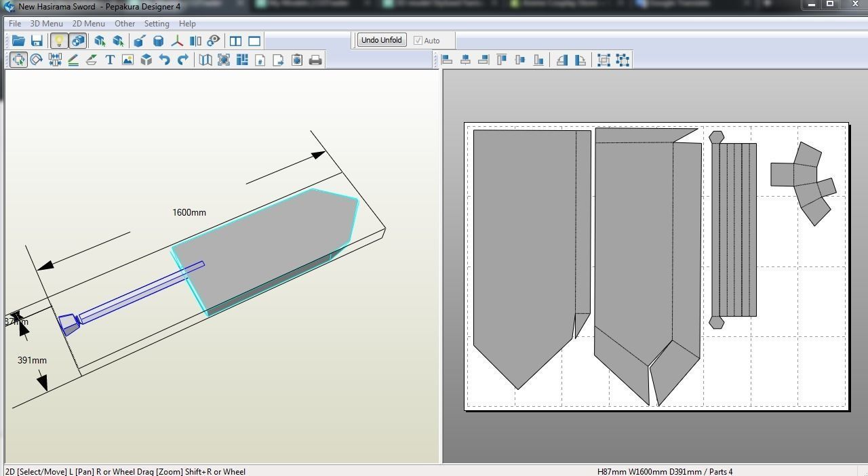Click the export page arrow icon

[x=278, y=60]
